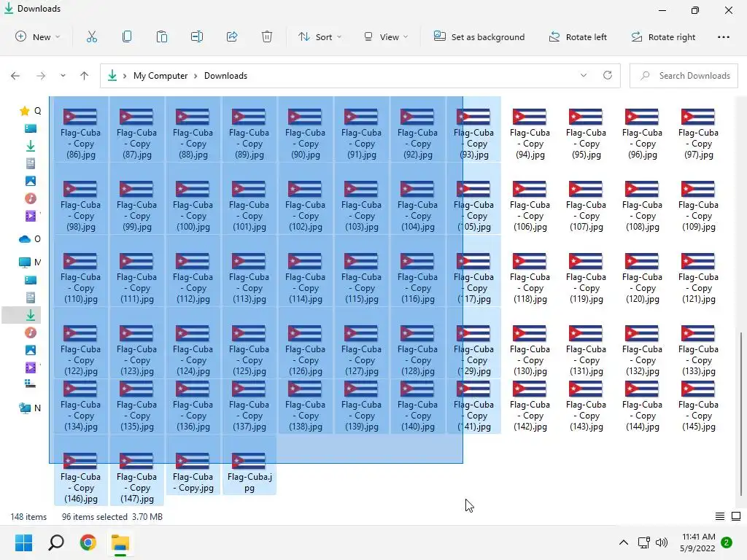Click the My Computer monitor icon in sidebar
Image resolution: width=747 pixels, height=560 pixels.
click(24, 262)
